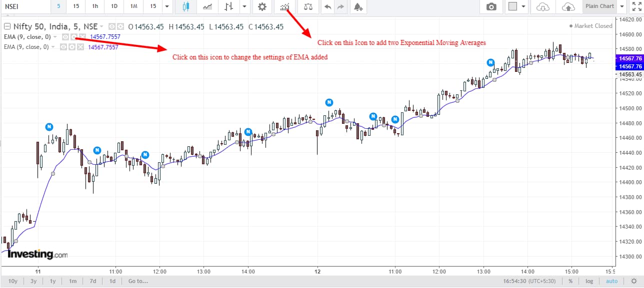
Task: Click the line chart icon in toolbar
Action: coord(207,6)
